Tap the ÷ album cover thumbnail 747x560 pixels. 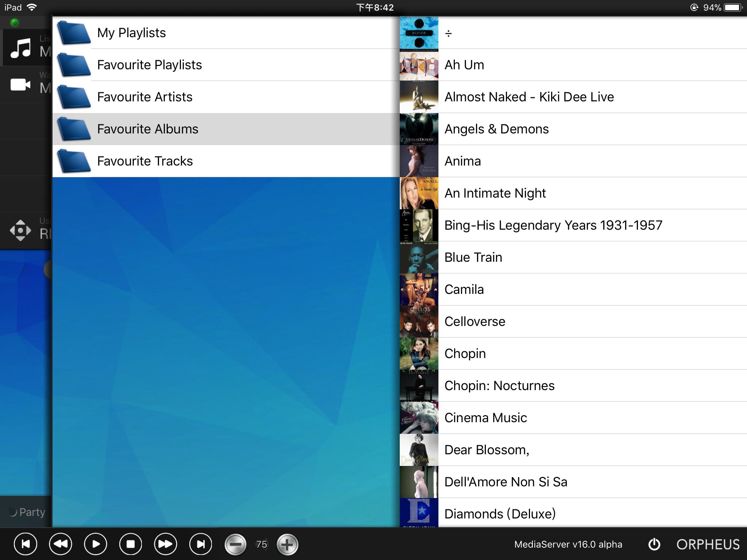click(x=419, y=33)
